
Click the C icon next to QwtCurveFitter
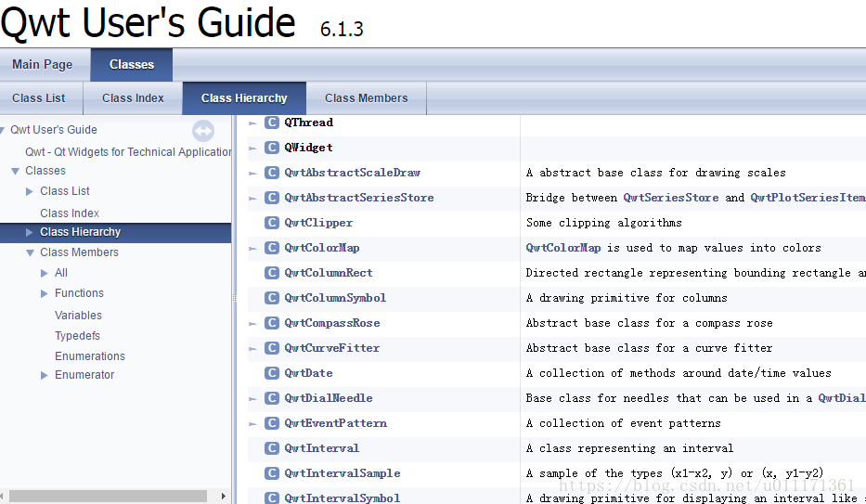[x=272, y=348]
